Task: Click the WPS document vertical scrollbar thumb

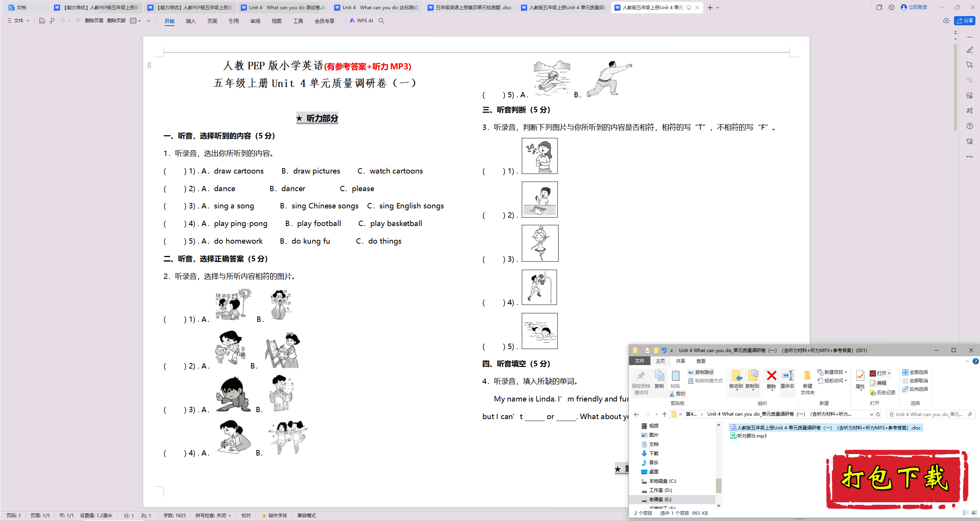Action: click(x=955, y=87)
